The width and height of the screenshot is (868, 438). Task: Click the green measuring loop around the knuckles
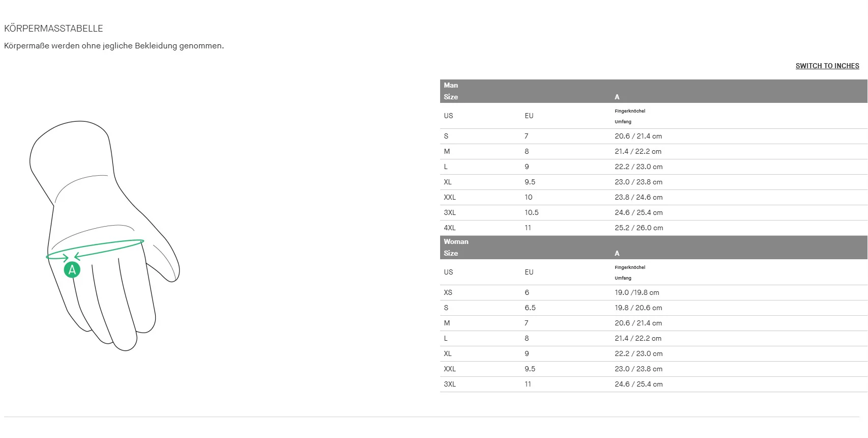95,250
